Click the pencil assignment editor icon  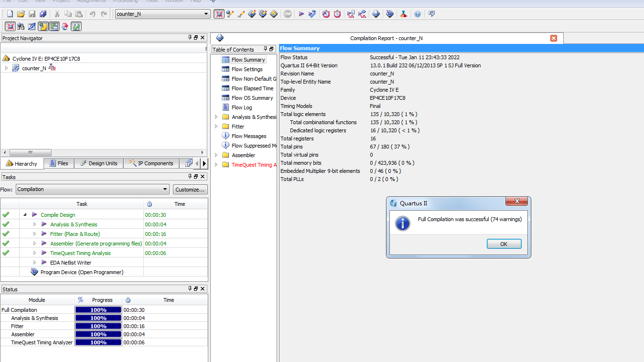[x=241, y=14]
